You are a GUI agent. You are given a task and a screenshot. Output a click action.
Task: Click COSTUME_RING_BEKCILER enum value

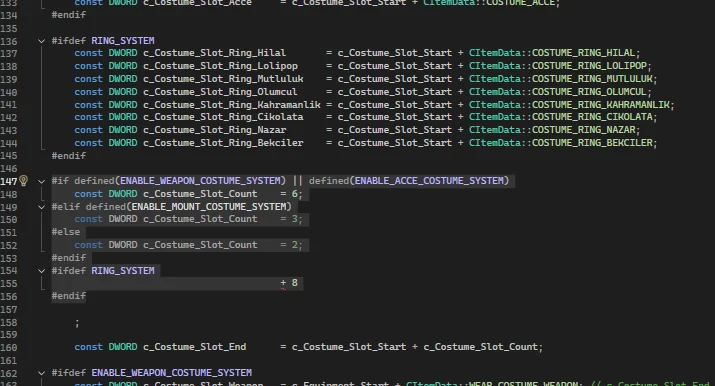[x=592, y=143]
